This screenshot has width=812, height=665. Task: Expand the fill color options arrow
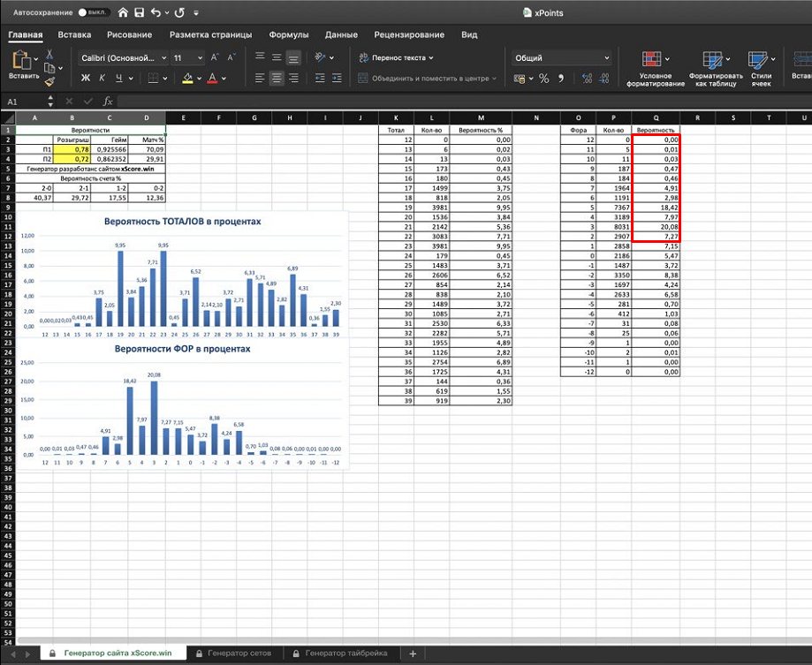pyautogui.click(x=199, y=79)
